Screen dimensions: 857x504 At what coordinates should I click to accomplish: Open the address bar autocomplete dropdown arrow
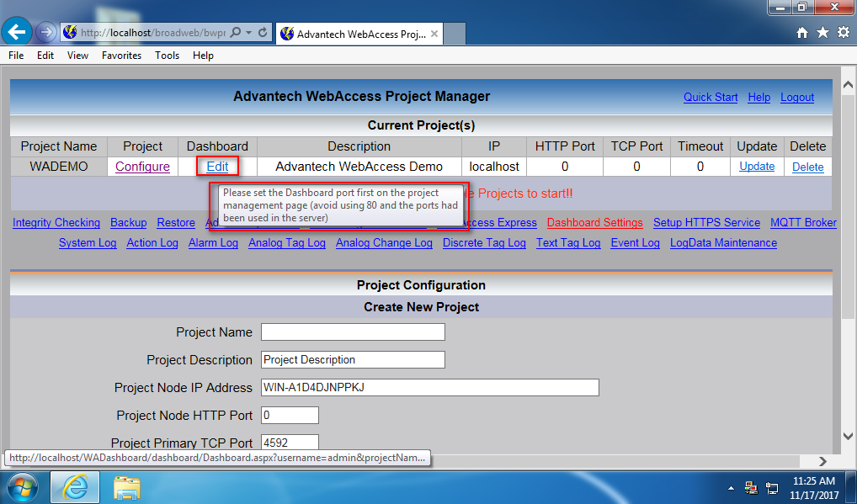[x=248, y=33]
